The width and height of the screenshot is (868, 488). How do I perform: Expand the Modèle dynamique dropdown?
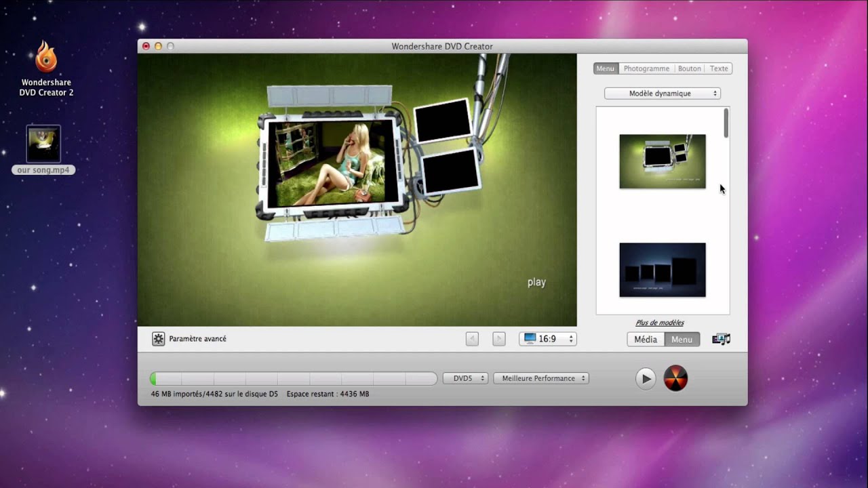(663, 94)
